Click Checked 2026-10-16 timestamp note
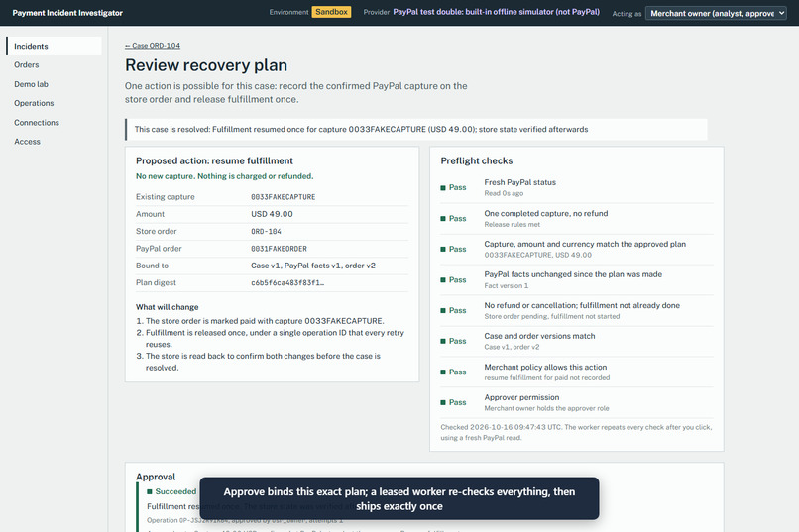 [x=576, y=432]
